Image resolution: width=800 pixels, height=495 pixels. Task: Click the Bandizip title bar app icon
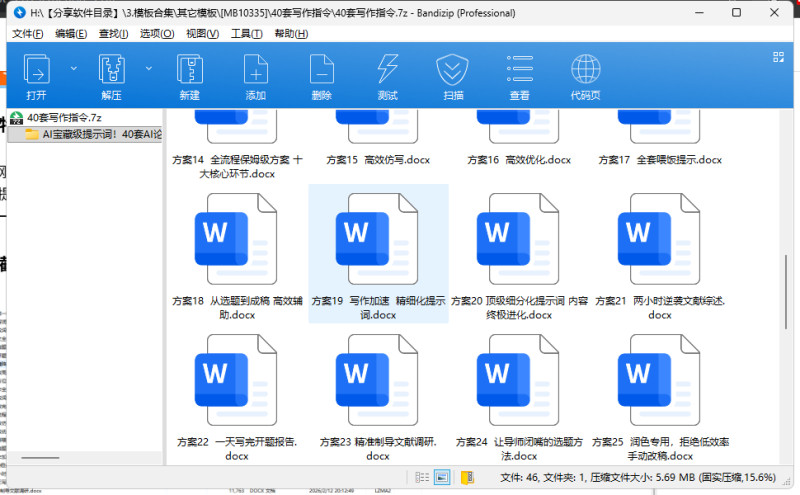tap(19, 13)
